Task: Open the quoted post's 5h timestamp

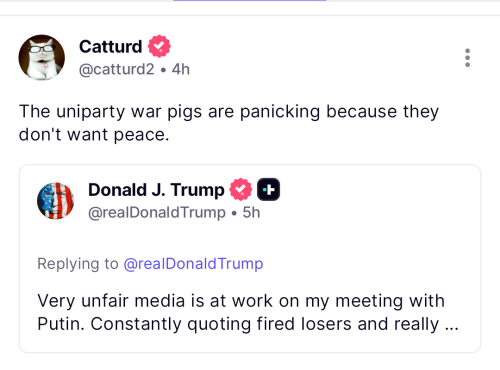Action: tap(251, 213)
